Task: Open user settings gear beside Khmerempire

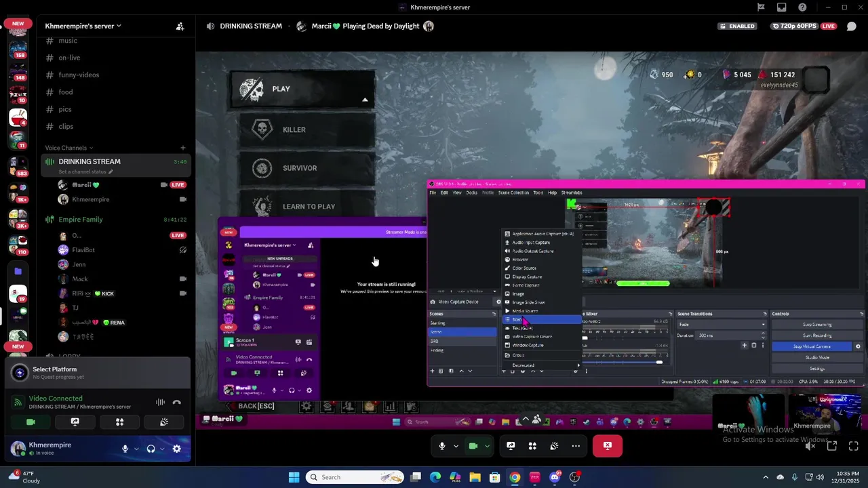Action: point(177,449)
